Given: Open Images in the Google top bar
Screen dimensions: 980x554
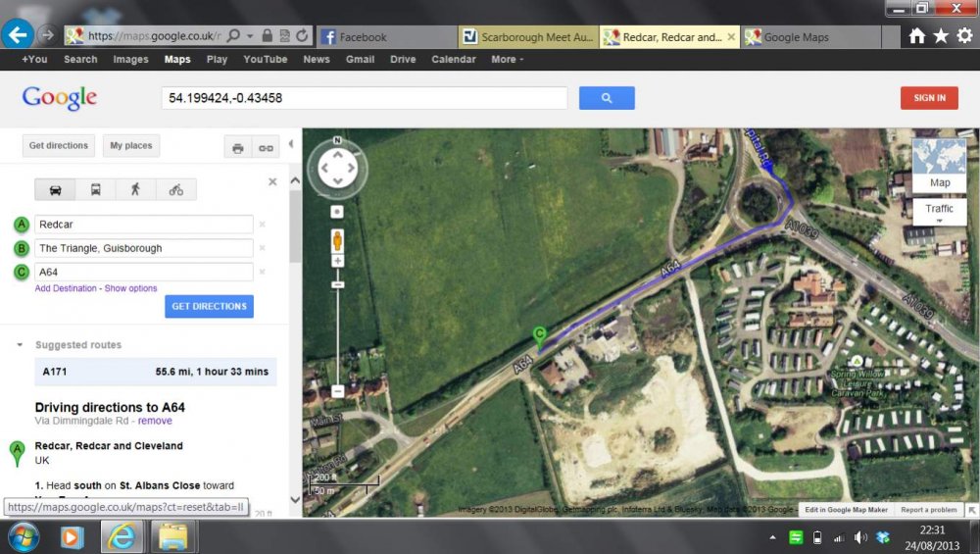Looking at the screenshot, I should [130, 59].
